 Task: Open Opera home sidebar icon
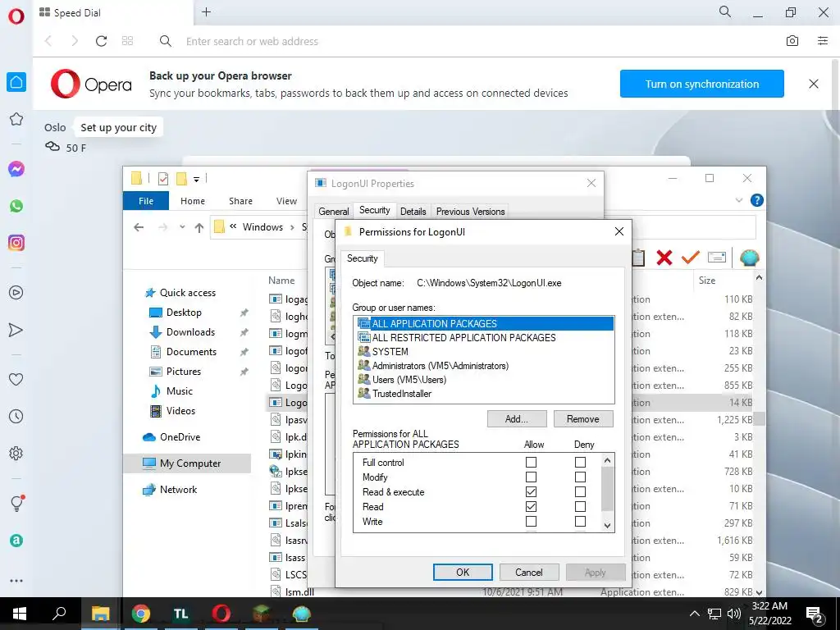[16, 82]
